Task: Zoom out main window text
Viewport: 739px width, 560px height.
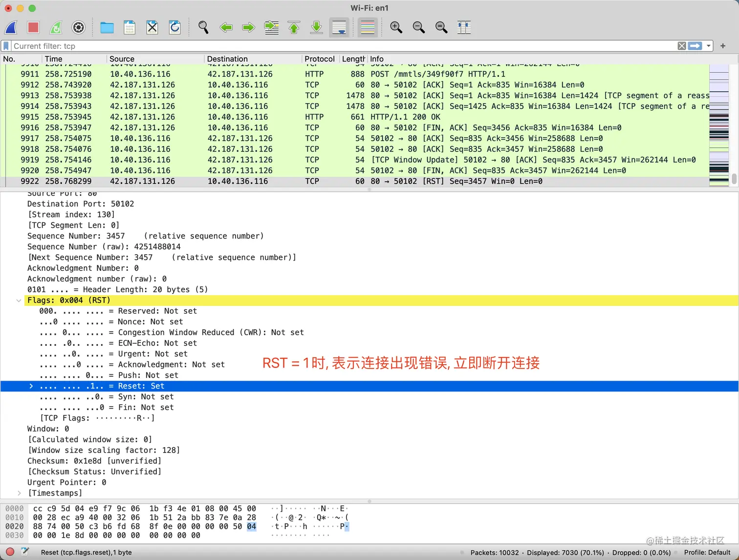Action: [418, 27]
